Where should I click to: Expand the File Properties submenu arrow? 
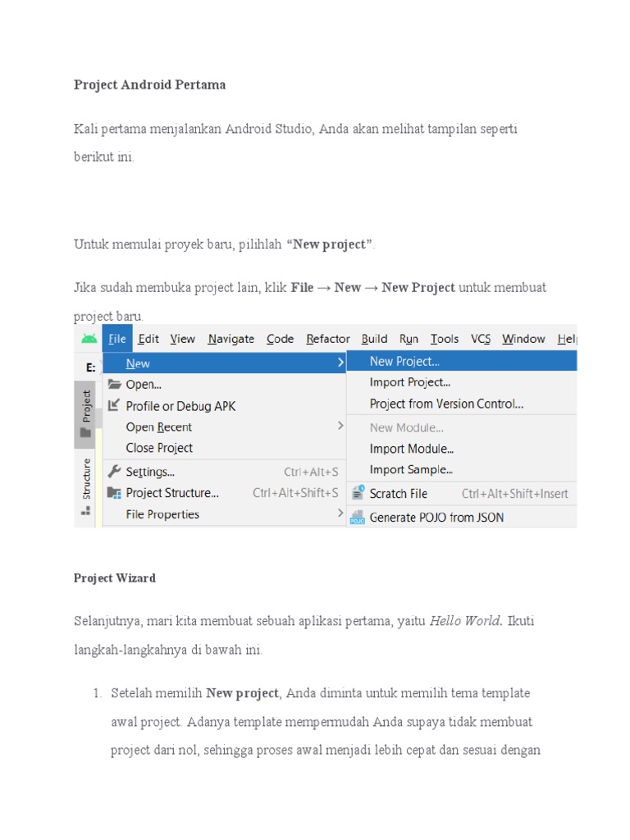pyautogui.click(x=340, y=513)
